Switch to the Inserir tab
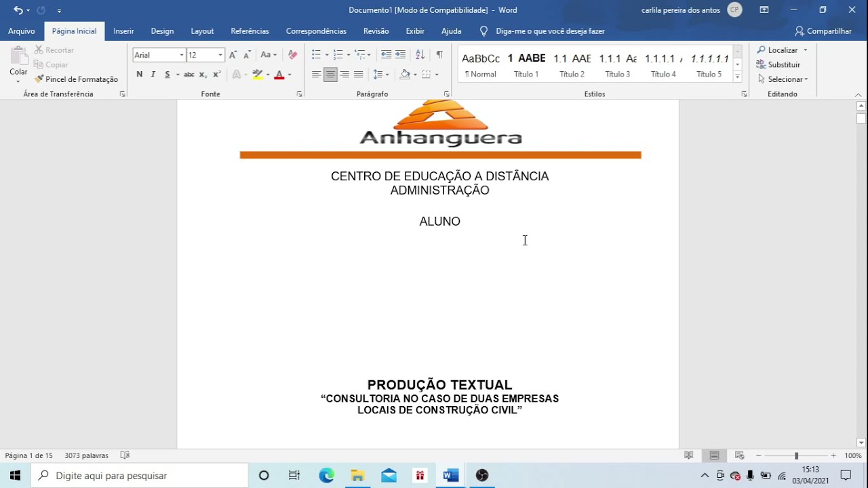868x488 pixels. (123, 31)
